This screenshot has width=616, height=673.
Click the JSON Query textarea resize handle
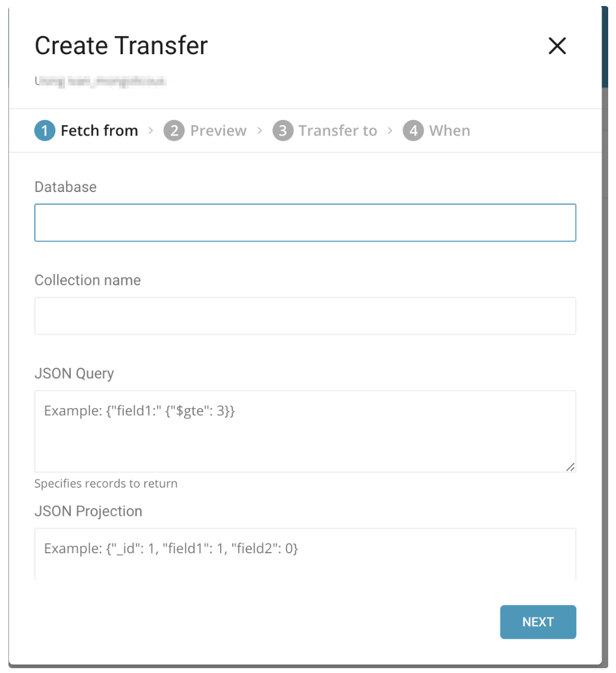[x=570, y=467]
